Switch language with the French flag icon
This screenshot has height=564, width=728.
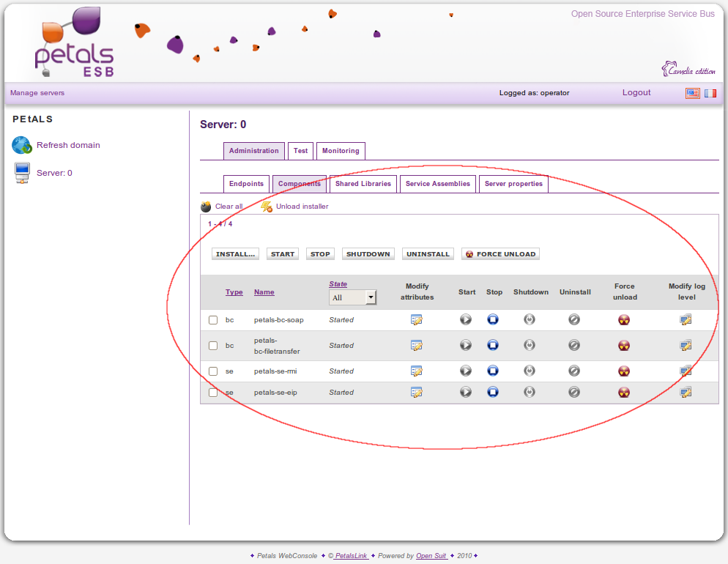click(710, 93)
